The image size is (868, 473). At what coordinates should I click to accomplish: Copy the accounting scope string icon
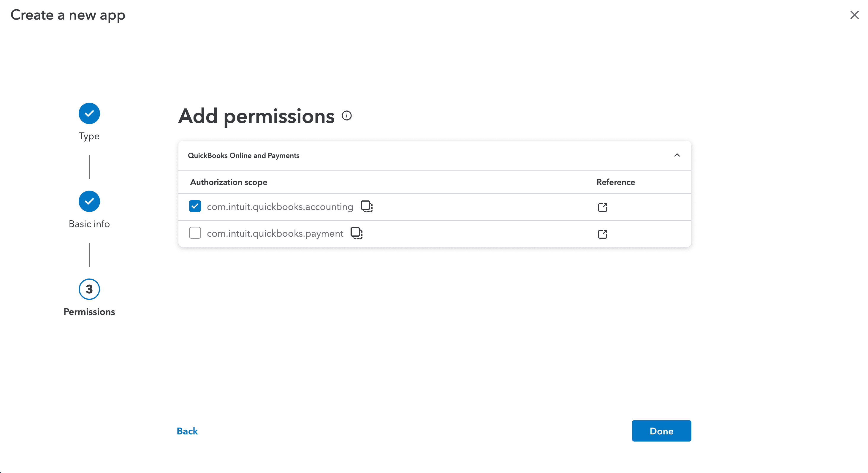366,206
